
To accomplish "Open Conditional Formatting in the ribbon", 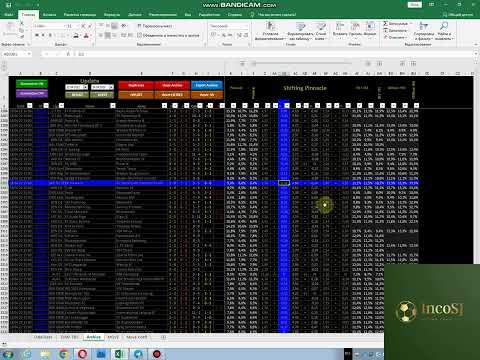I will [270, 31].
